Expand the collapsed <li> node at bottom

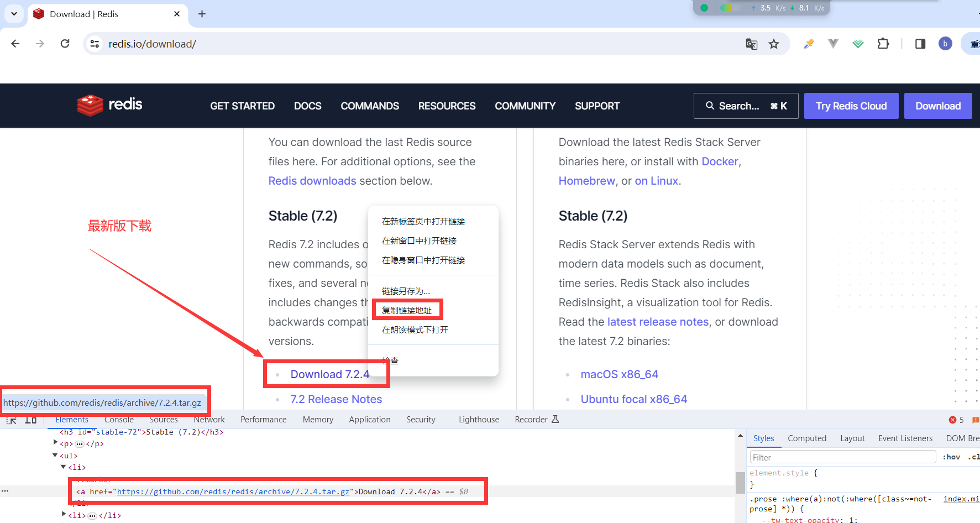click(64, 515)
